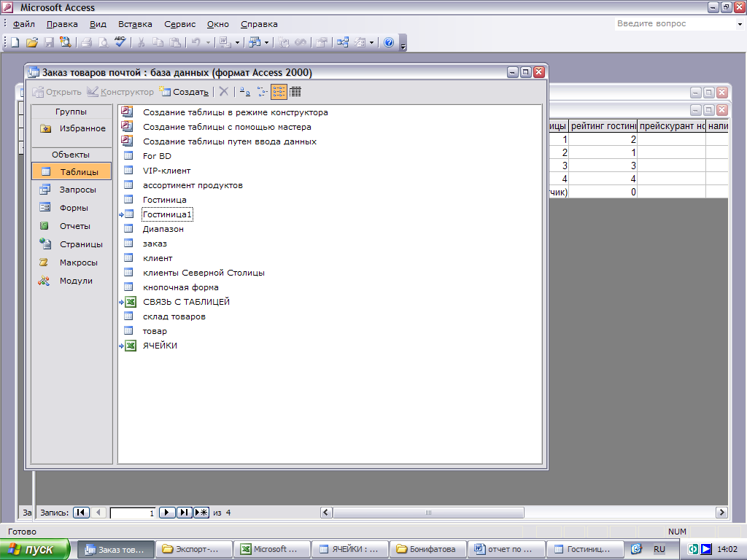Click the Undo arrow icon
This screenshot has width=747, height=560.
coord(196,42)
